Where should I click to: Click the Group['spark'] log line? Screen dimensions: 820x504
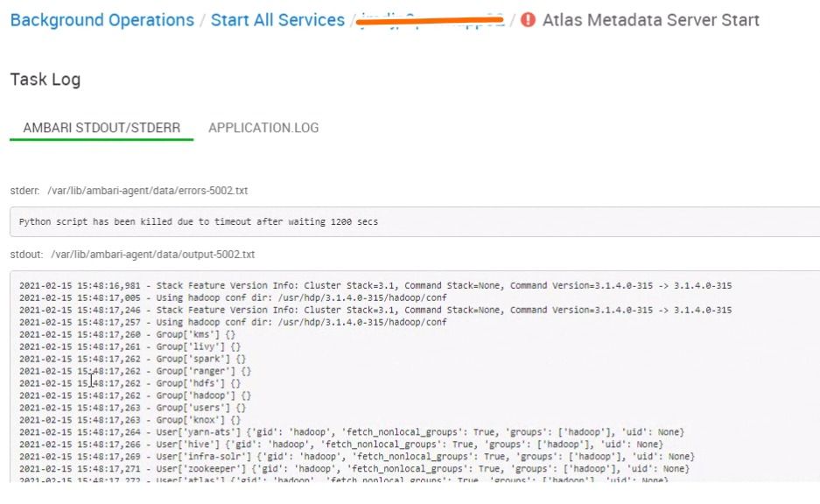[132, 359]
